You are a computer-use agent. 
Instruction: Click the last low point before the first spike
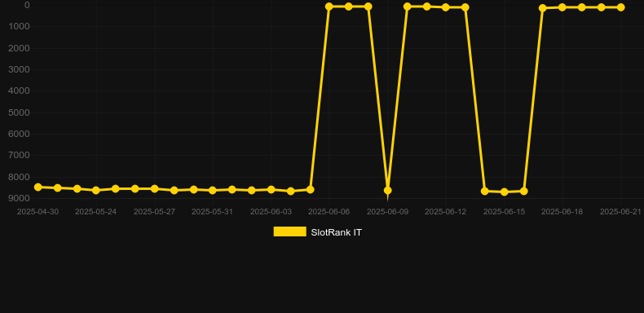click(x=310, y=189)
